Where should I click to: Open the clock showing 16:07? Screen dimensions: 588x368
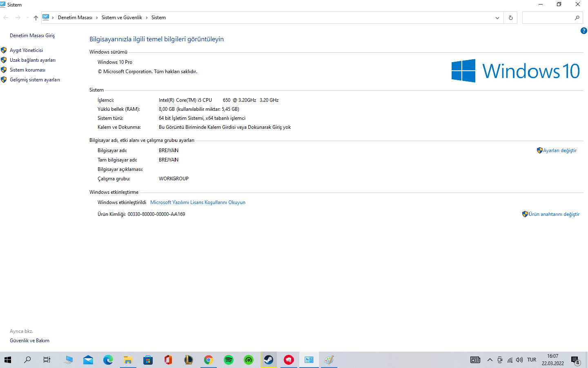[553, 360]
